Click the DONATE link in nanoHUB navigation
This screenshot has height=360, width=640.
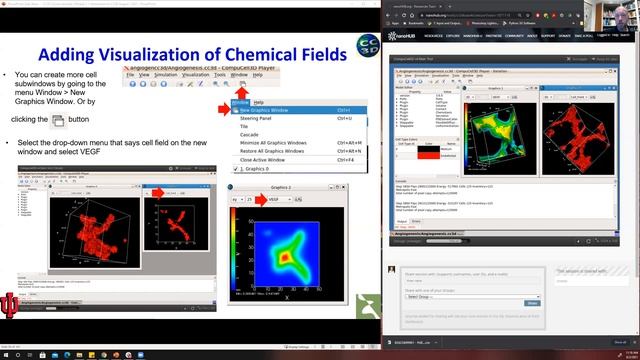tap(564, 36)
